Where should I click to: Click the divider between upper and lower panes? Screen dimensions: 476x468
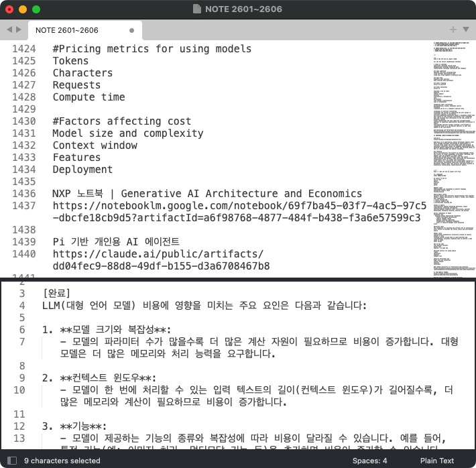click(238, 279)
